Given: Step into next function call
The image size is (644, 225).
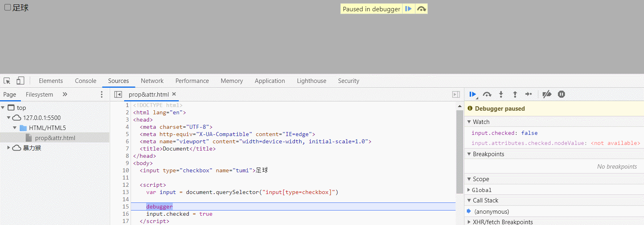Looking at the screenshot, I should (x=501, y=94).
